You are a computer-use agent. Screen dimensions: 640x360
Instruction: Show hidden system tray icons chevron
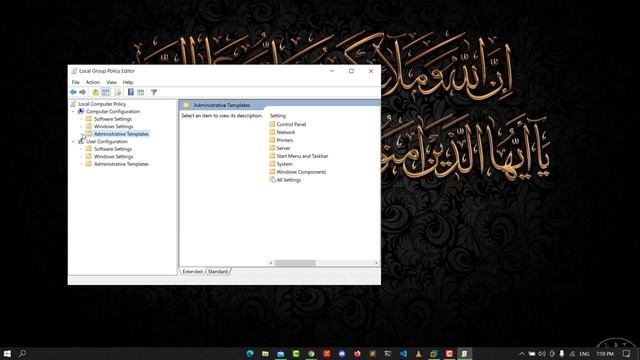(x=521, y=353)
